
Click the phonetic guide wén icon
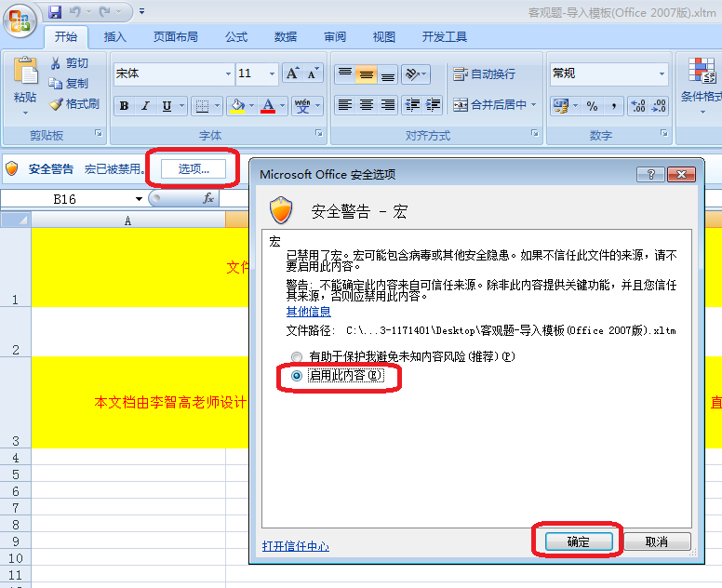click(x=302, y=106)
